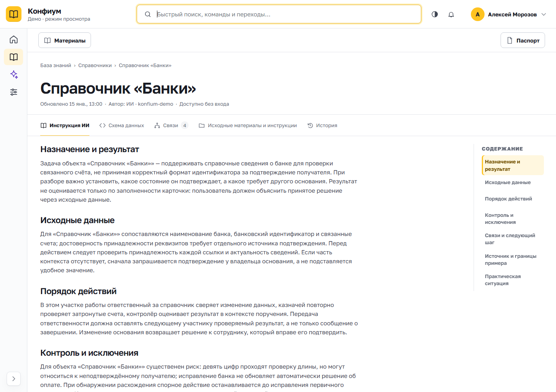Go to the Справочники breadcrumb
Screen dimensions: 556x392
point(95,66)
